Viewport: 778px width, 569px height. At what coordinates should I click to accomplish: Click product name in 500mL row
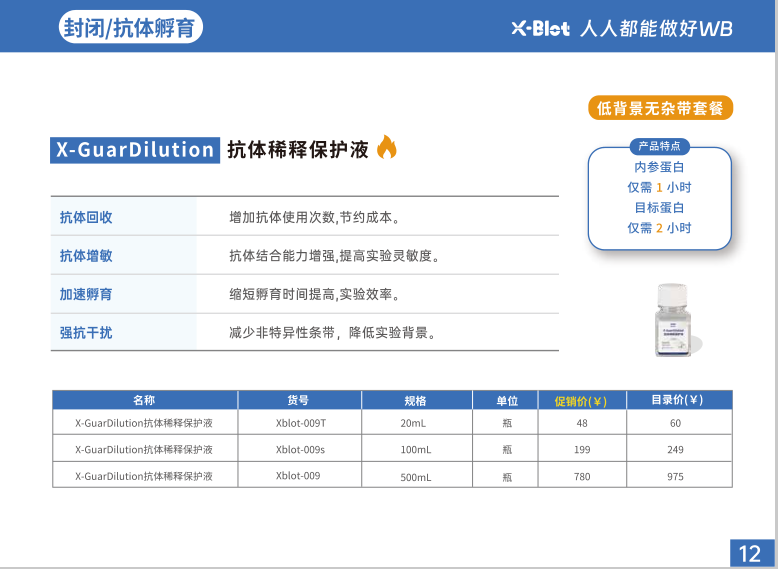tap(144, 476)
